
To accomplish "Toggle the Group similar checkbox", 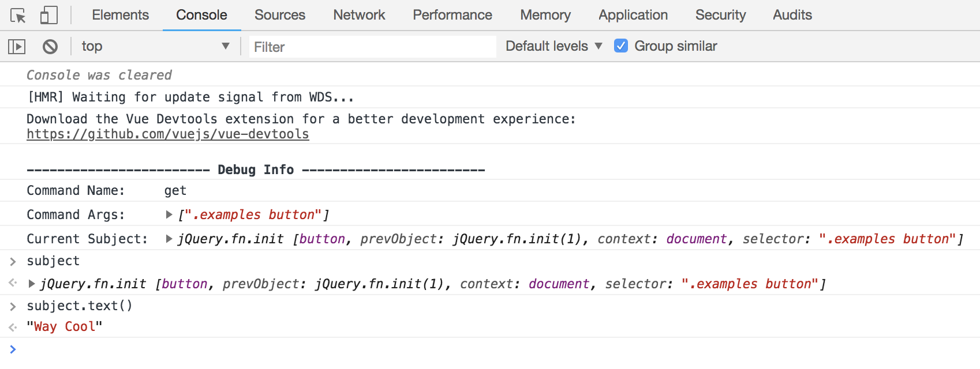I will click(621, 46).
